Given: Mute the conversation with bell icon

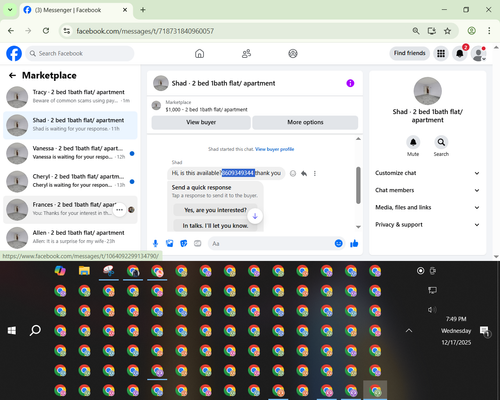Looking at the screenshot, I should [x=413, y=142].
